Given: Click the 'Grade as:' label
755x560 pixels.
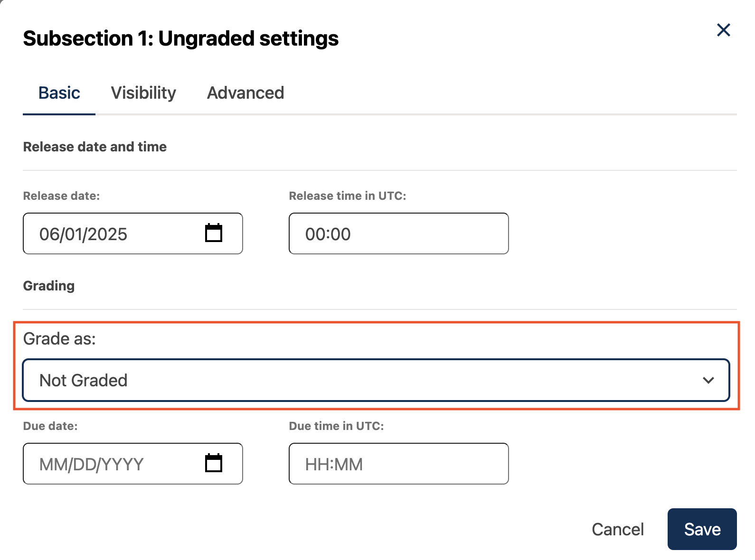Looking at the screenshot, I should 59,339.
